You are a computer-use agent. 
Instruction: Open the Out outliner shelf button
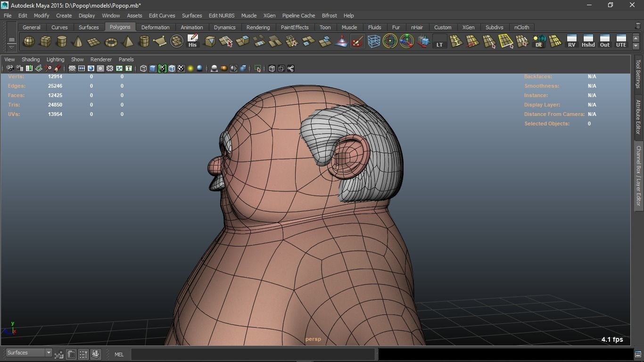point(604,41)
